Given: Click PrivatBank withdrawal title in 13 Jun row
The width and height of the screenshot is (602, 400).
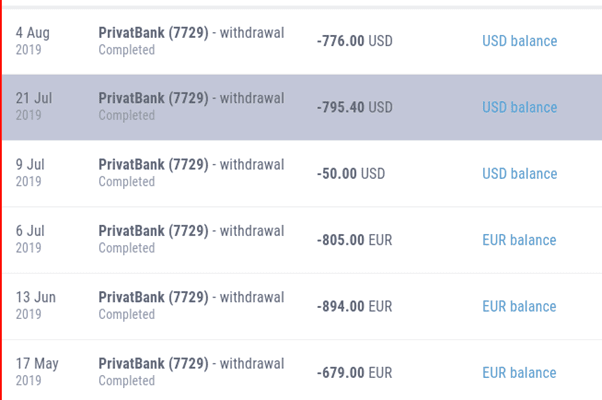Looking at the screenshot, I should click(191, 297).
